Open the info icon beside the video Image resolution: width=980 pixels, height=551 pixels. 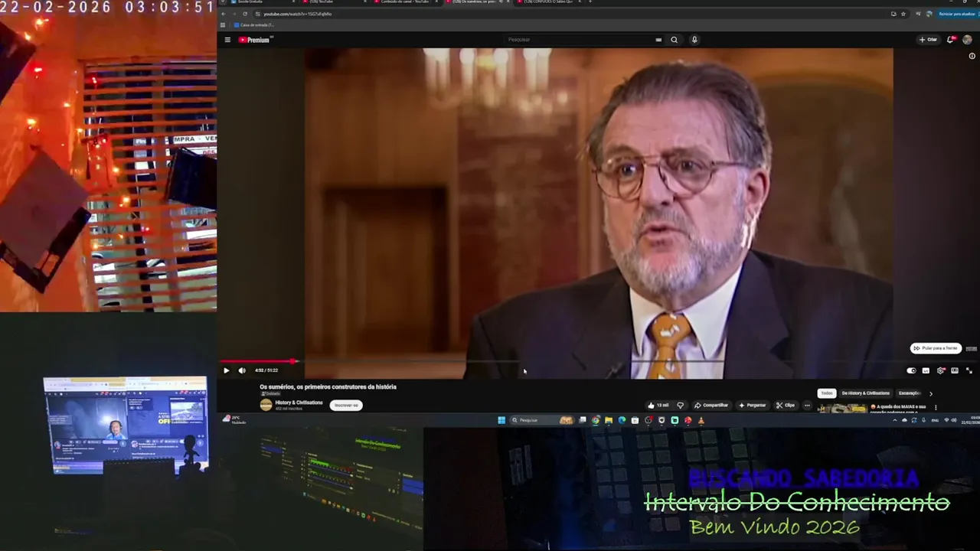click(972, 56)
